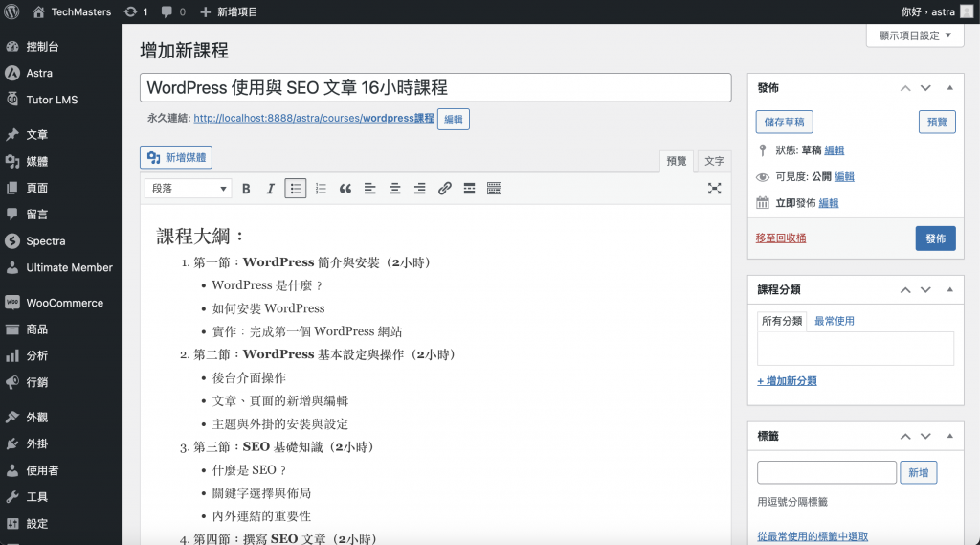Edit the 狀態 draft status

click(x=834, y=150)
